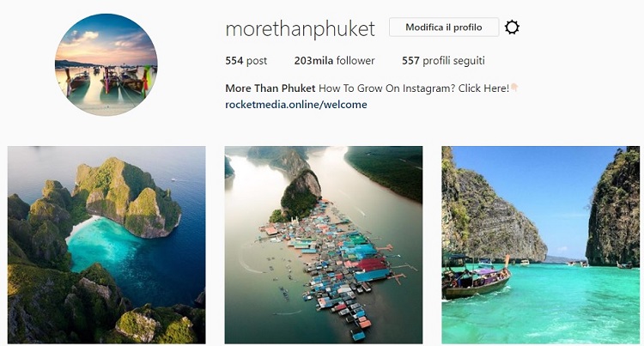Open the settings gear icon

pos(512,27)
